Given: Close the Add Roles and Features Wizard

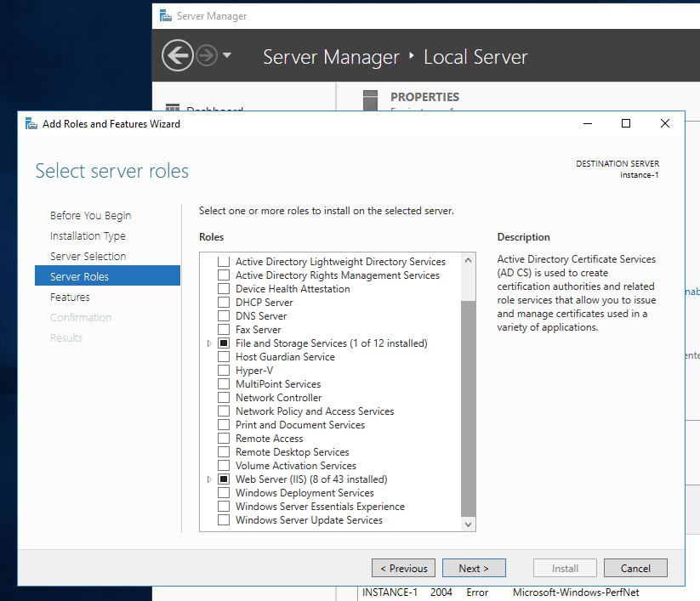Looking at the screenshot, I should [x=665, y=123].
